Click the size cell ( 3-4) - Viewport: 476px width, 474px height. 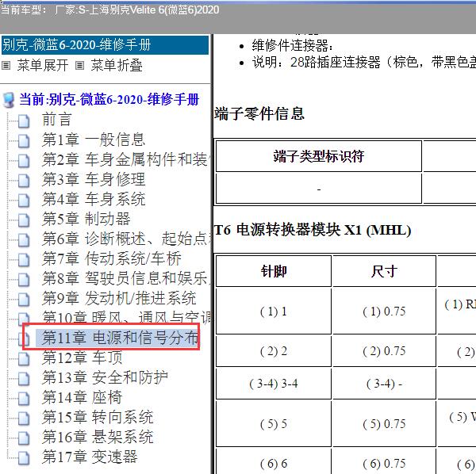click(384, 384)
